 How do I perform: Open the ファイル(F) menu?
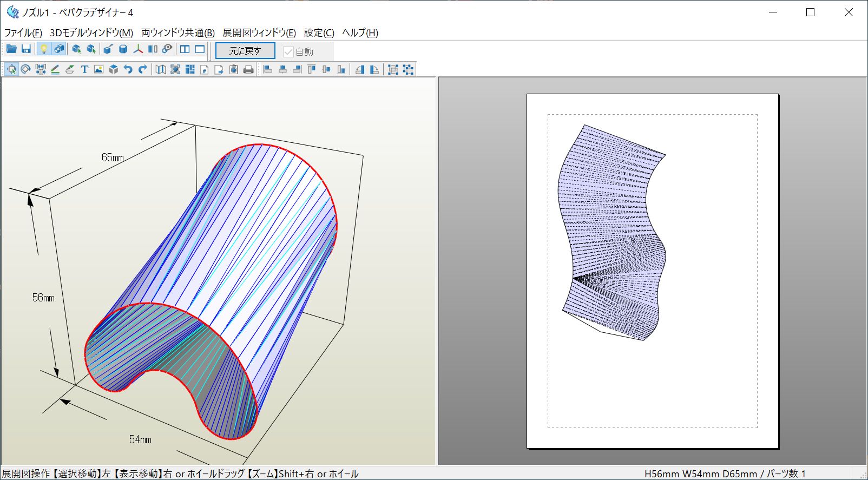(23, 33)
